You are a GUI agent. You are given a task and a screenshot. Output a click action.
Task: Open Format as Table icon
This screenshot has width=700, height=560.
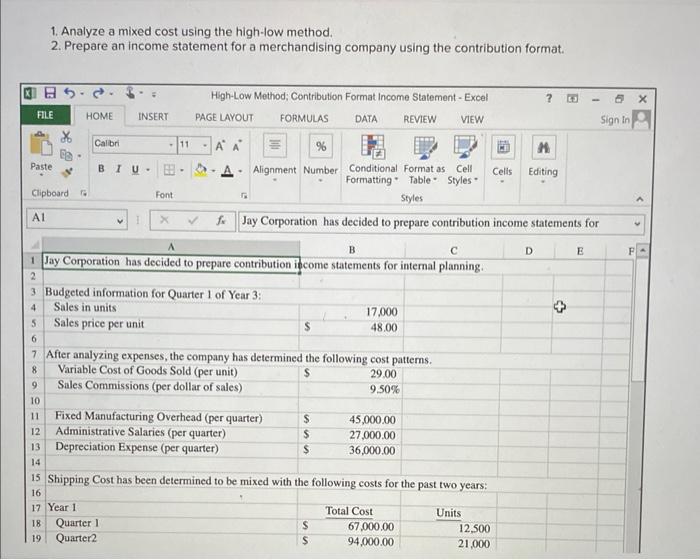[x=424, y=147]
